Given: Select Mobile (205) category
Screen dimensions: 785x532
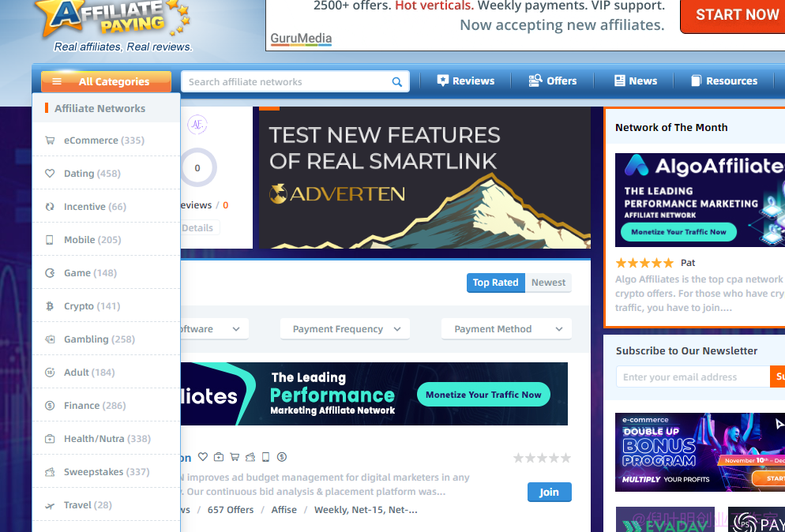Looking at the screenshot, I should pyautogui.click(x=106, y=240).
